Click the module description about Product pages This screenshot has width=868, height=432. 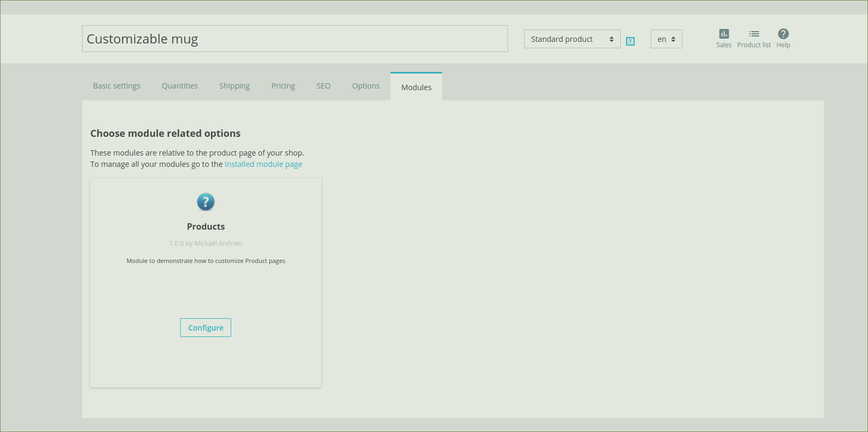point(206,261)
